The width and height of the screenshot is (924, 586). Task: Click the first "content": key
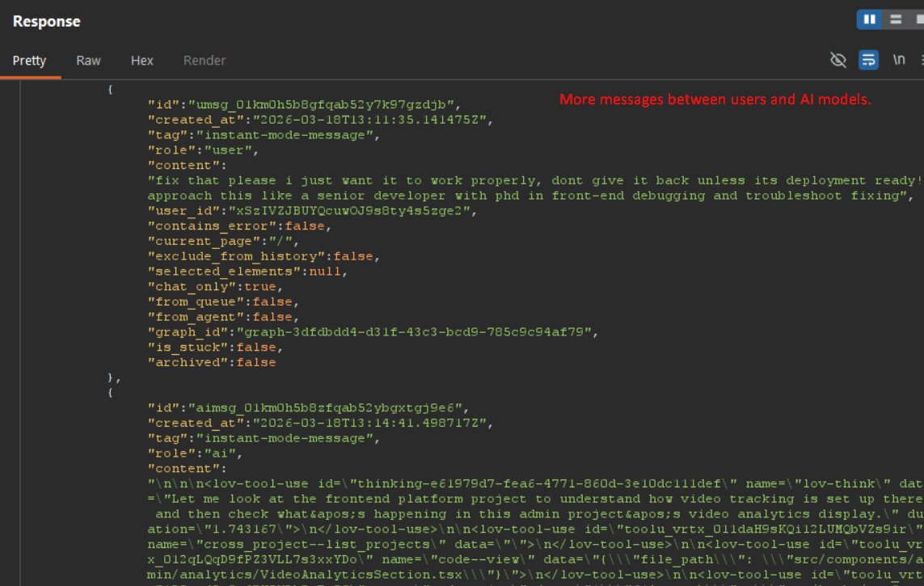[188, 166]
